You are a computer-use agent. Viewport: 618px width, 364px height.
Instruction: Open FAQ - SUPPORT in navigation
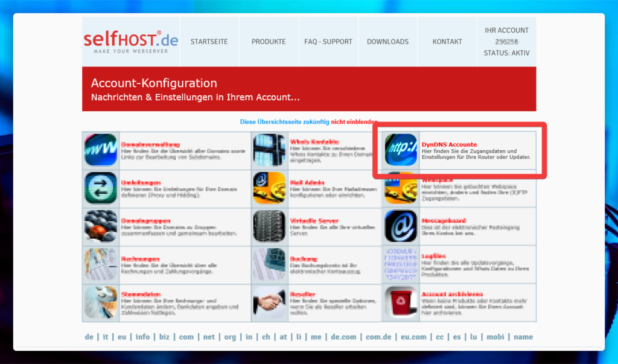pos(328,42)
